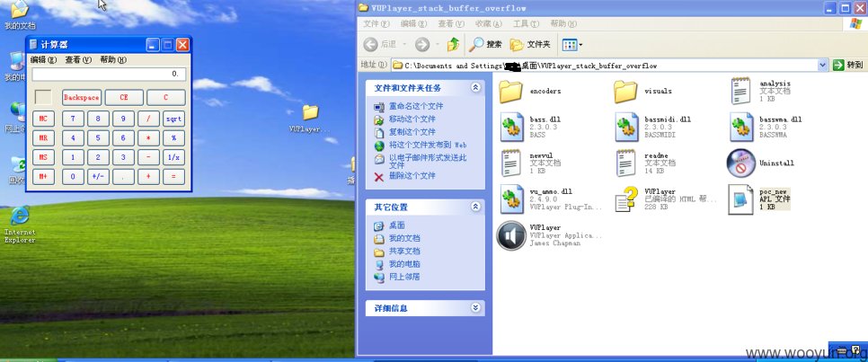Expand the Details panel
Viewport: 868px width, 362px height.
(475, 308)
